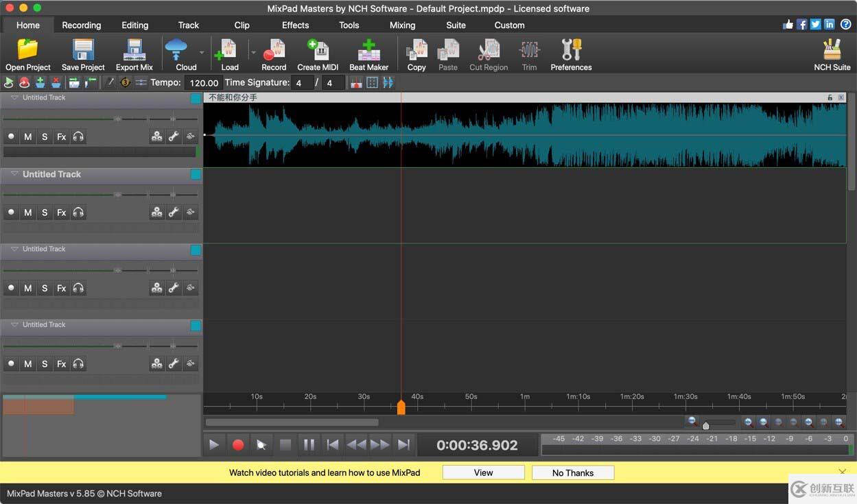The height and width of the screenshot is (504, 857).
Task: Collapse the yellow tutorial banner chevron
Action: (x=842, y=472)
